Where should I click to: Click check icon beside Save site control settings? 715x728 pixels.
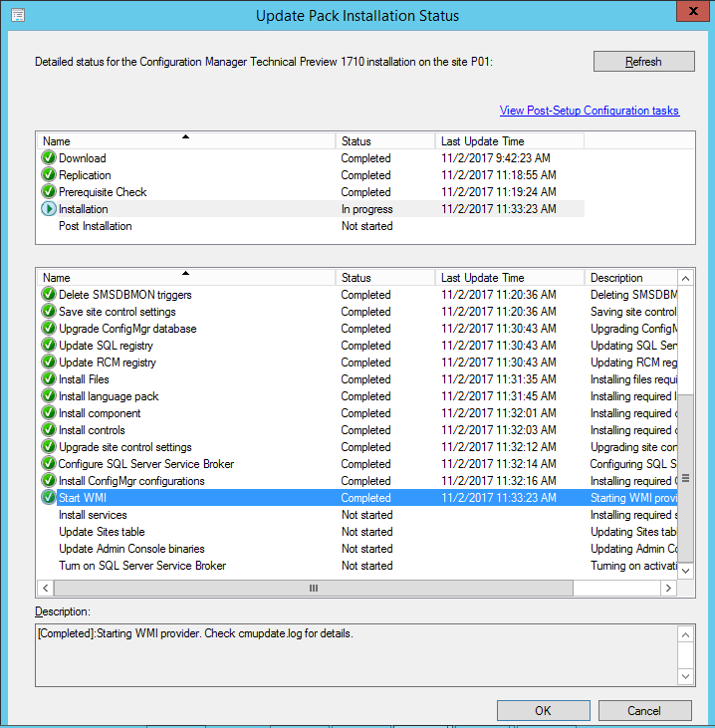48,312
